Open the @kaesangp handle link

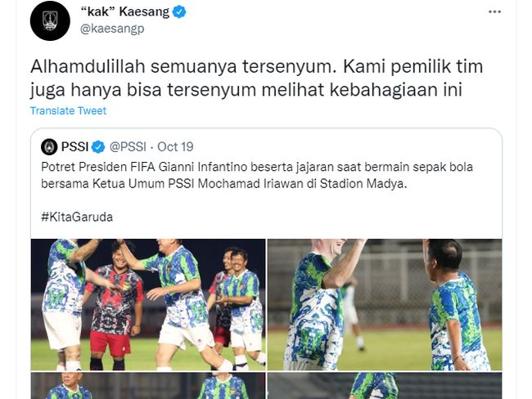point(112,29)
